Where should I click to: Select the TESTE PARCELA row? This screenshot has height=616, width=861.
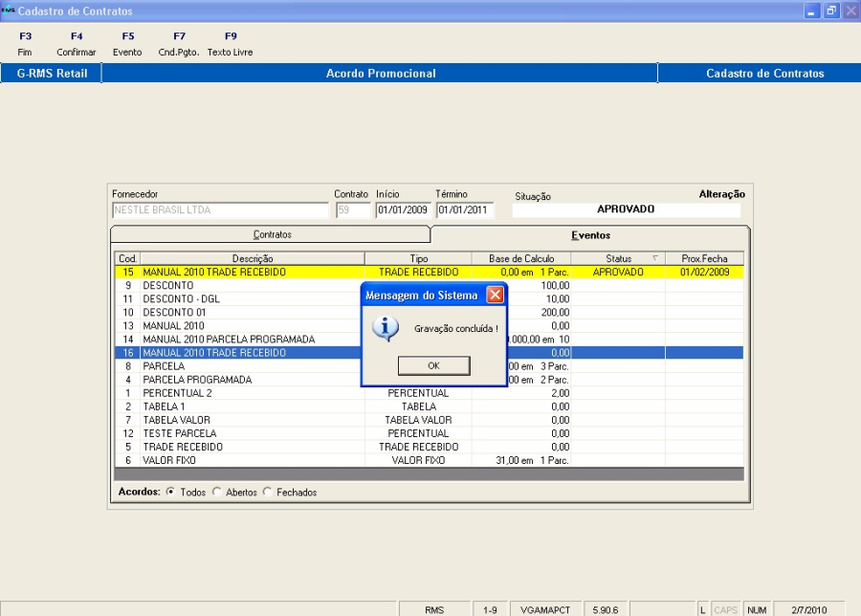click(x=429, y=433)
